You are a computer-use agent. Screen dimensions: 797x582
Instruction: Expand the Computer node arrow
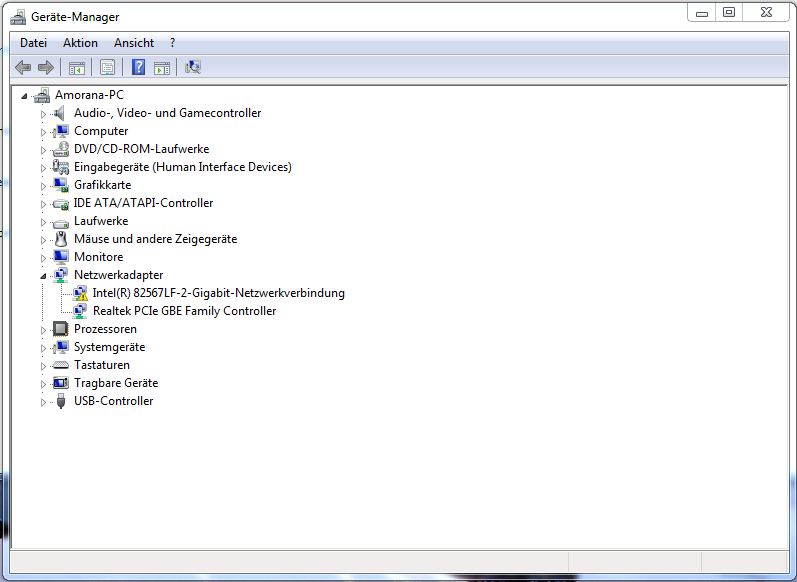click(43, 132)
